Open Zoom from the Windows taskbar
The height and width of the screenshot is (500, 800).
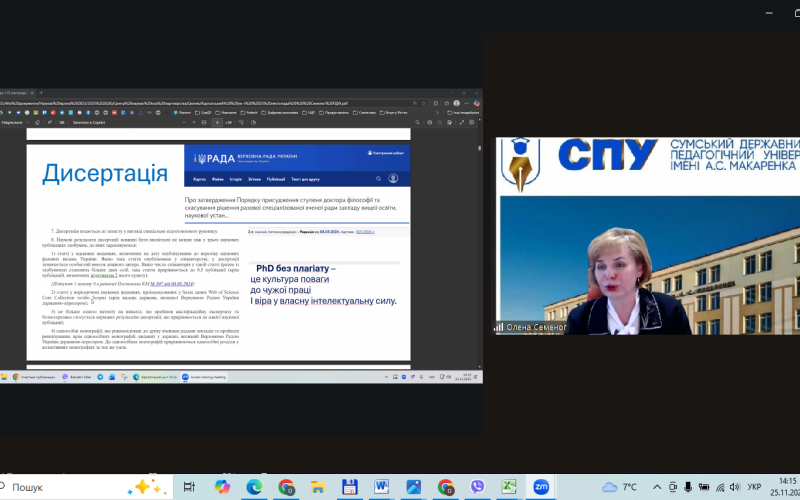tap(541, 486)
